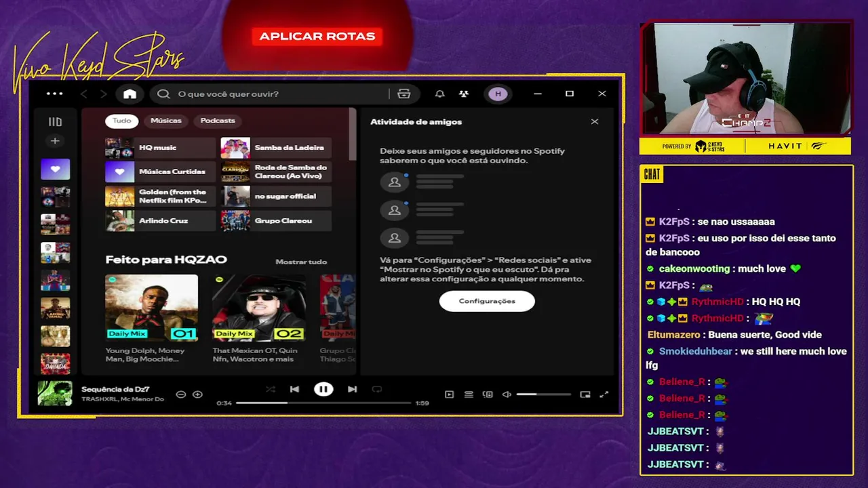
Task: Open the Arlindo Cruz card
Action: [160, 221]
